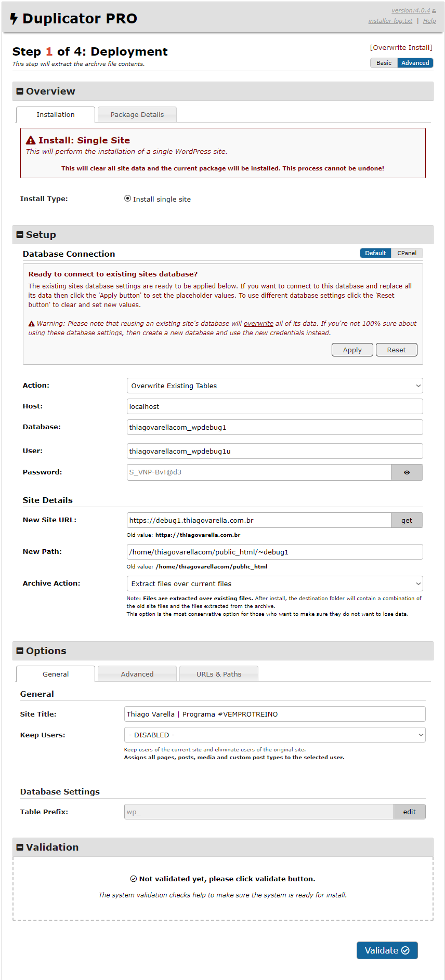Open the Archive Action dropdown
This screenshot has height=980, width=445.
pos(274,584)
